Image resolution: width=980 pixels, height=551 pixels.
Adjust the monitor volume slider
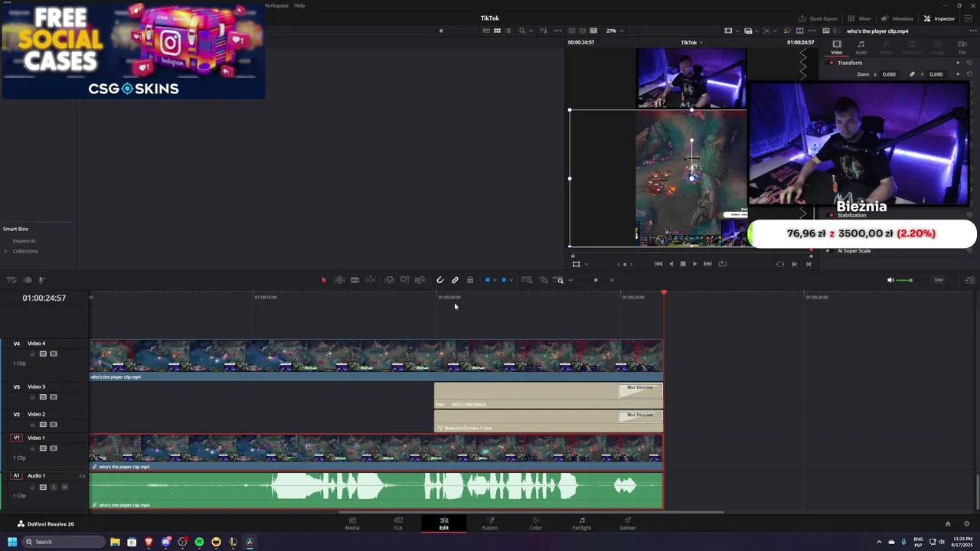pyautogui.click(x=910, y=280)
